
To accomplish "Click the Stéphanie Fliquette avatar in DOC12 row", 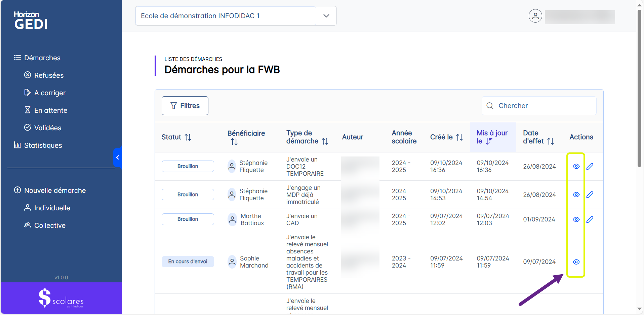I will (232, 166).
